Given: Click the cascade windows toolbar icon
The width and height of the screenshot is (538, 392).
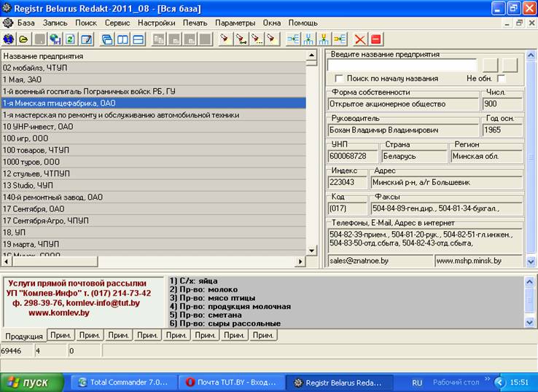Looking at the screenshot, I should 106,39.
